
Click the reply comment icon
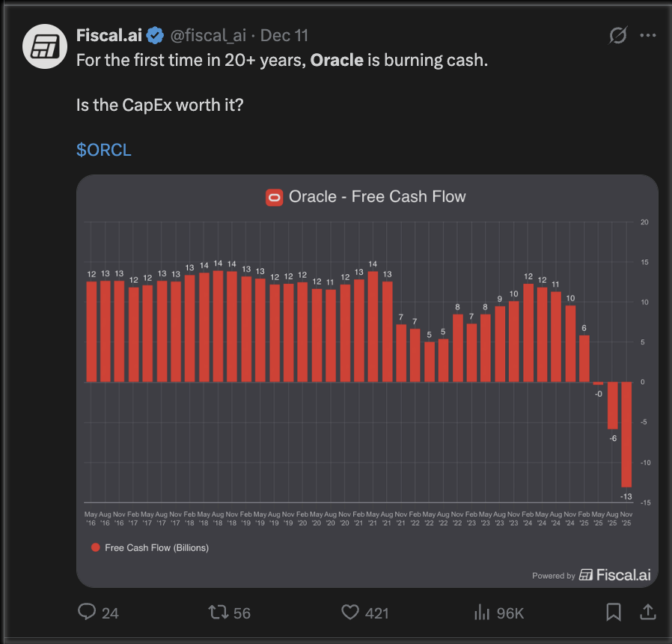[x=88, y=613]
